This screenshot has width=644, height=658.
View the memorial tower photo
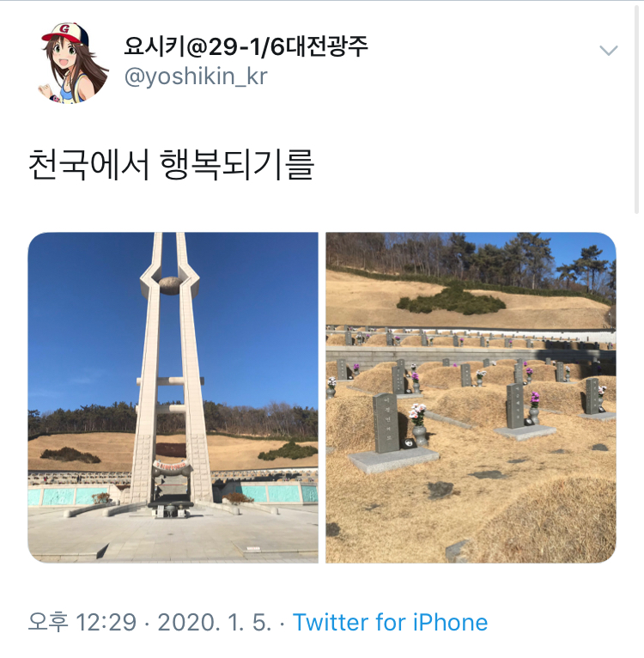coord(173,398)
